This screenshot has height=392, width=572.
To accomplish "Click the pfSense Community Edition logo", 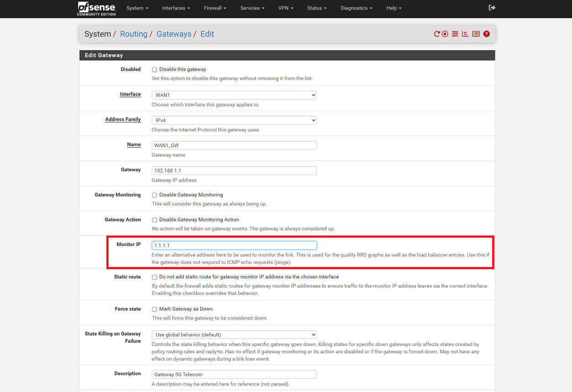I will 96,8.
